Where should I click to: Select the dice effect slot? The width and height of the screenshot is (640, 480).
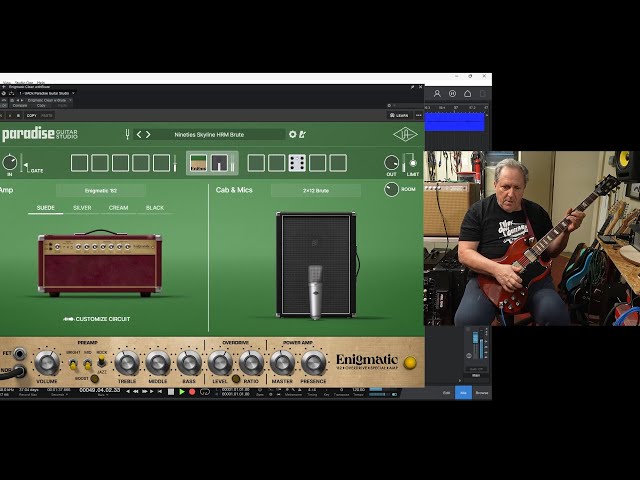pos(297,163)
